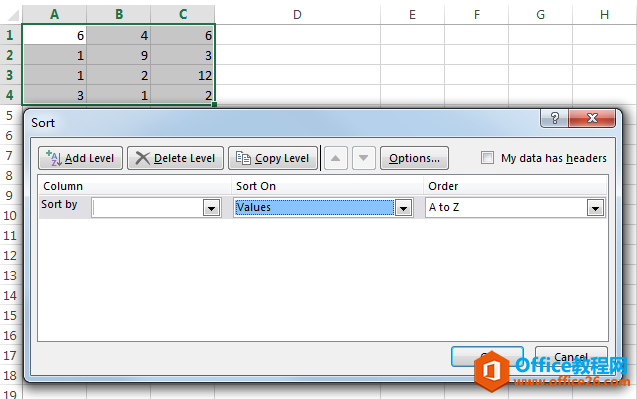Click the Add Level button

tap(80, 158)
